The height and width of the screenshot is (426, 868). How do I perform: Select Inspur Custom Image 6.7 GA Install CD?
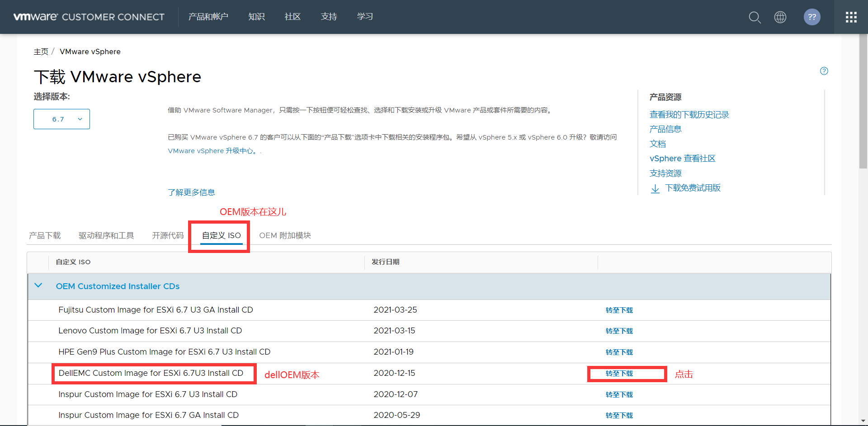pos(148,415)
